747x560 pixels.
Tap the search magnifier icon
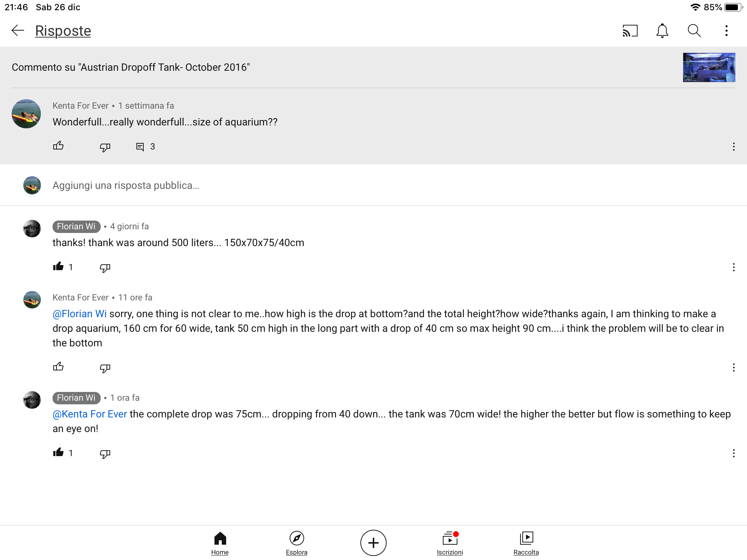[x=694, y=31]
